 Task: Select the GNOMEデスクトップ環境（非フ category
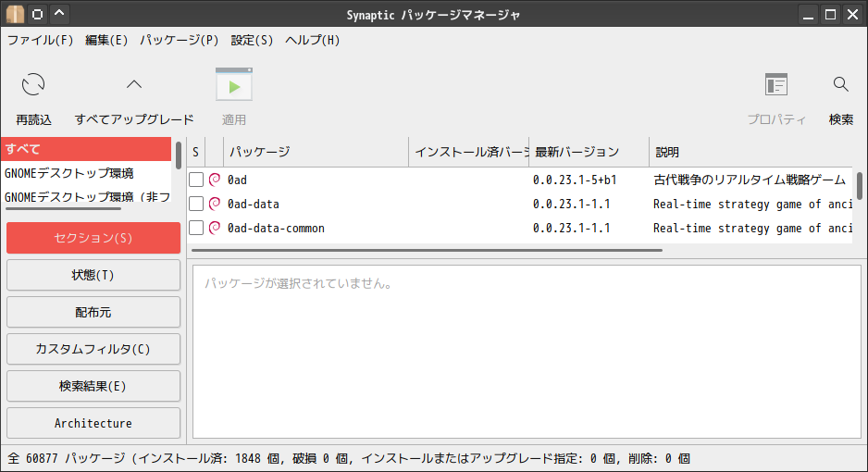[86, 197]
